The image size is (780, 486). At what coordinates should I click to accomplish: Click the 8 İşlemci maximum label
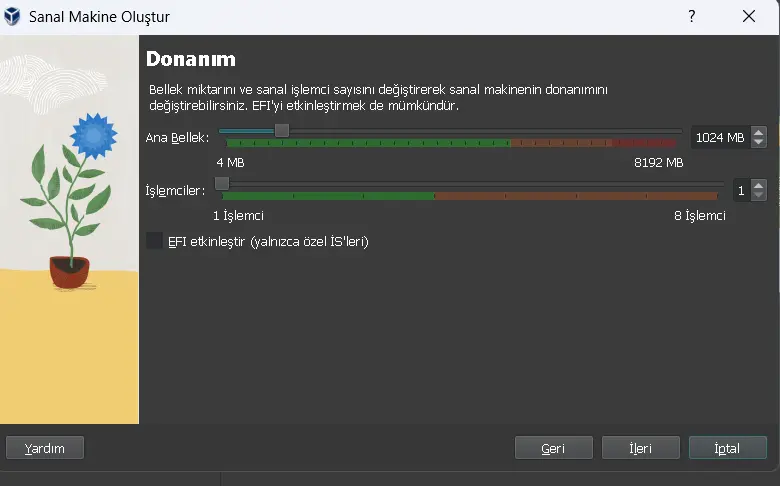(x=700, y=215)
